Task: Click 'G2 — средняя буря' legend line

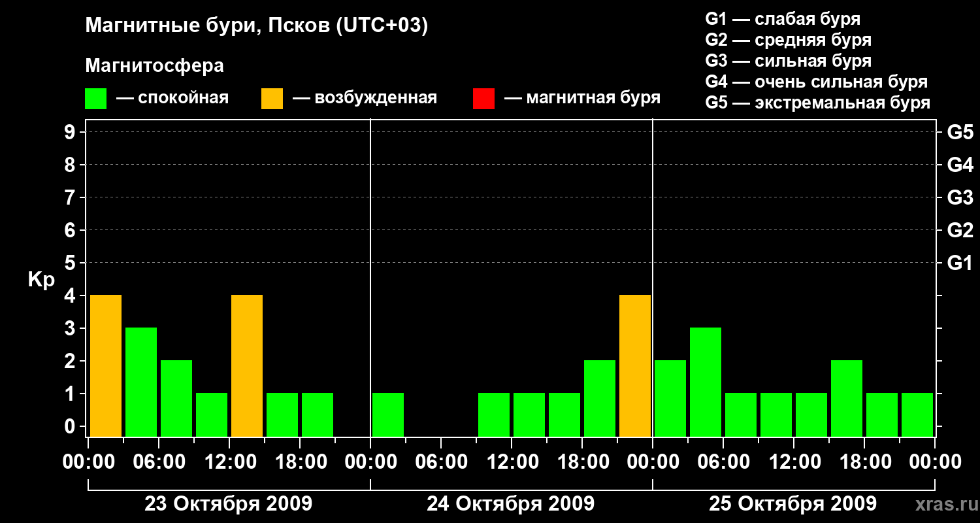Action: coord(788,40)
